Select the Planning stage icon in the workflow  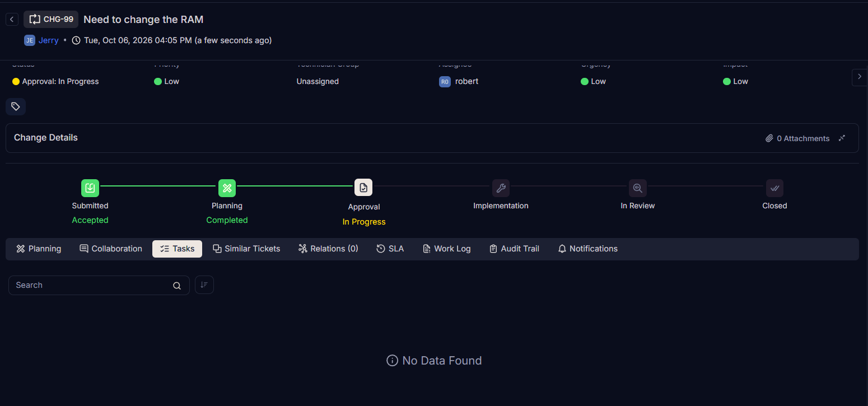click(227, 188)
